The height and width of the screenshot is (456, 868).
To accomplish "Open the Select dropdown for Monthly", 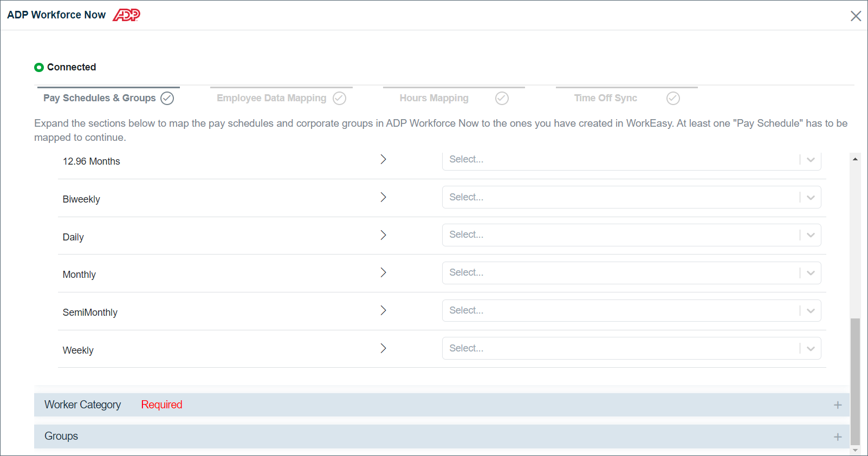I will click(x=631, y=273).
